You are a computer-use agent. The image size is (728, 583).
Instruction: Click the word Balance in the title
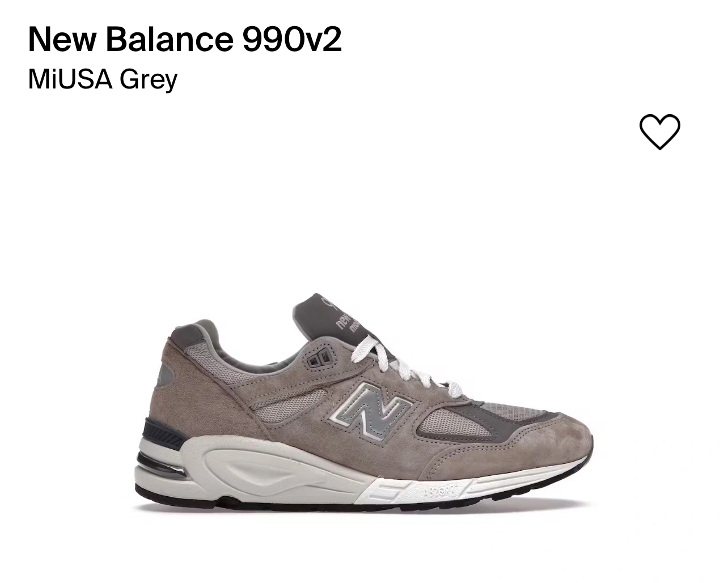(x=170, y=39)
